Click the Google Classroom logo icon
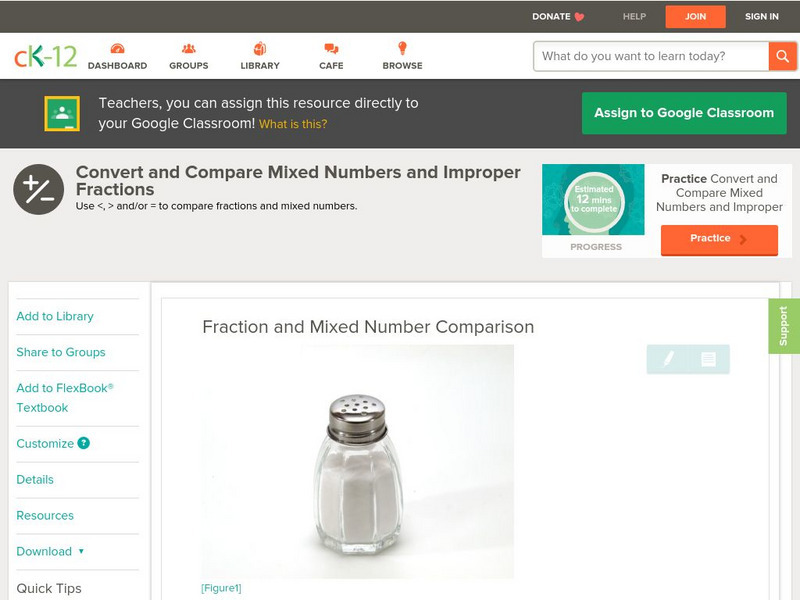This screenshot has width=800, height=600. click(62, 113)
